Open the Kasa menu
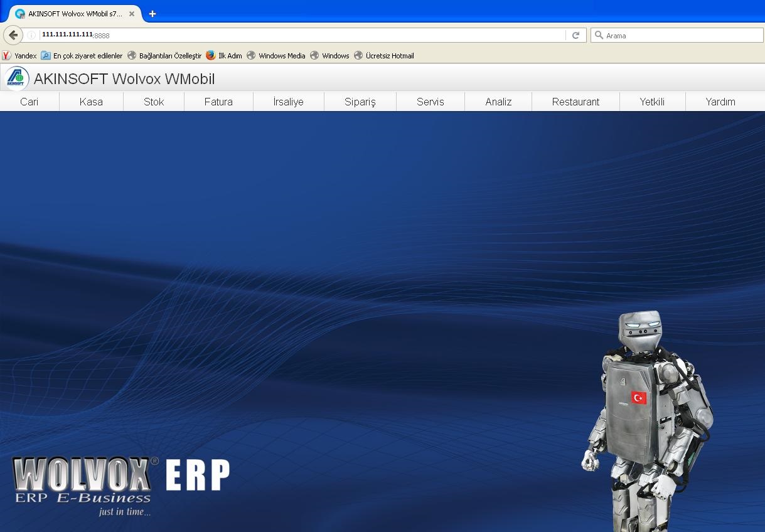The height and width of the screenshot is (532, 765). pos(91,102)
